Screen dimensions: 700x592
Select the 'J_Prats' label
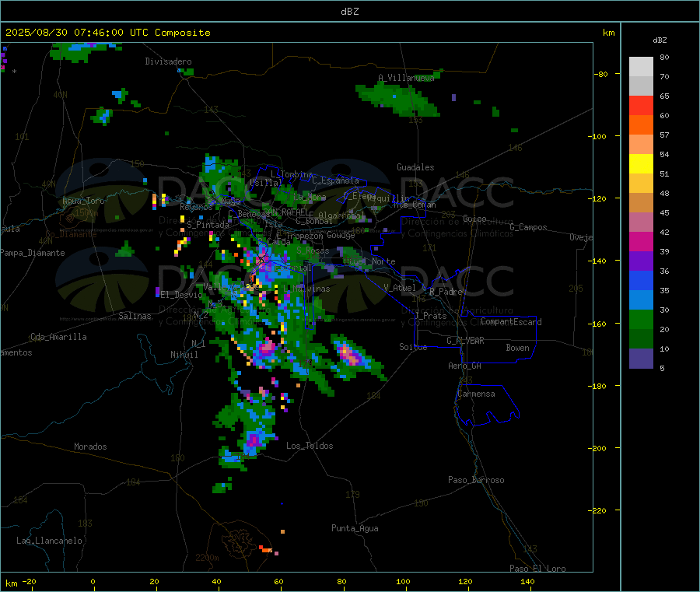tap(430, 316)
